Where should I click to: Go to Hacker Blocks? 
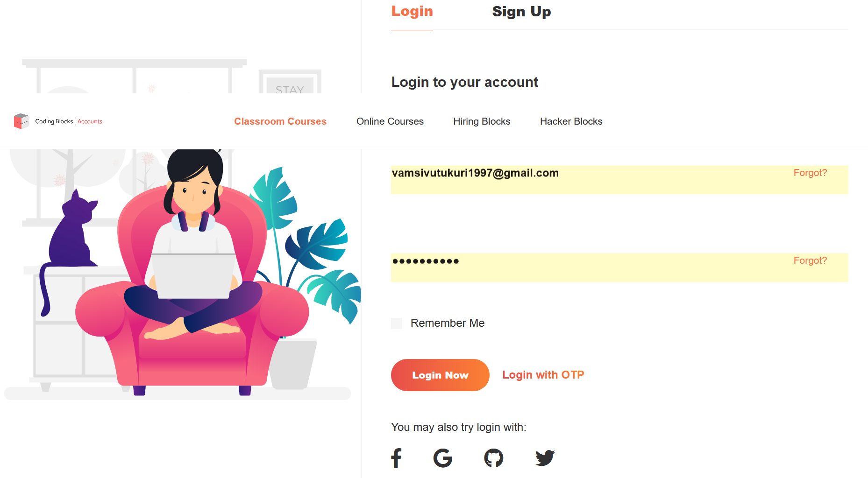point(571,121)
